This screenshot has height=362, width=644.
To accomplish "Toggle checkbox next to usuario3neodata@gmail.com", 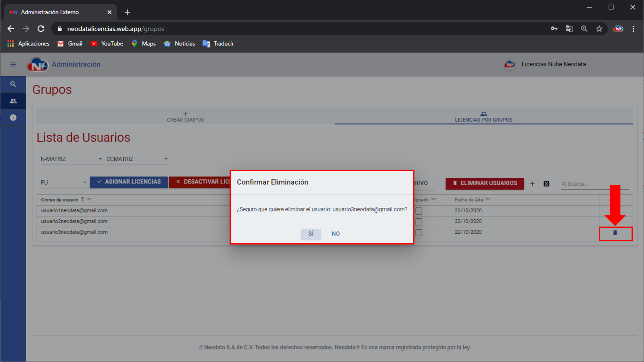I will (x=418, y=232).
